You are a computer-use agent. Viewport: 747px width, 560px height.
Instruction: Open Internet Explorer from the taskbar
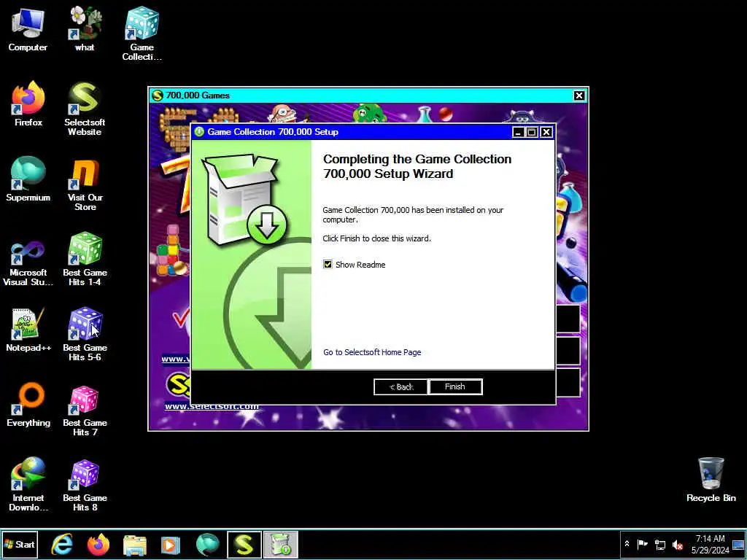click(62, 544)
